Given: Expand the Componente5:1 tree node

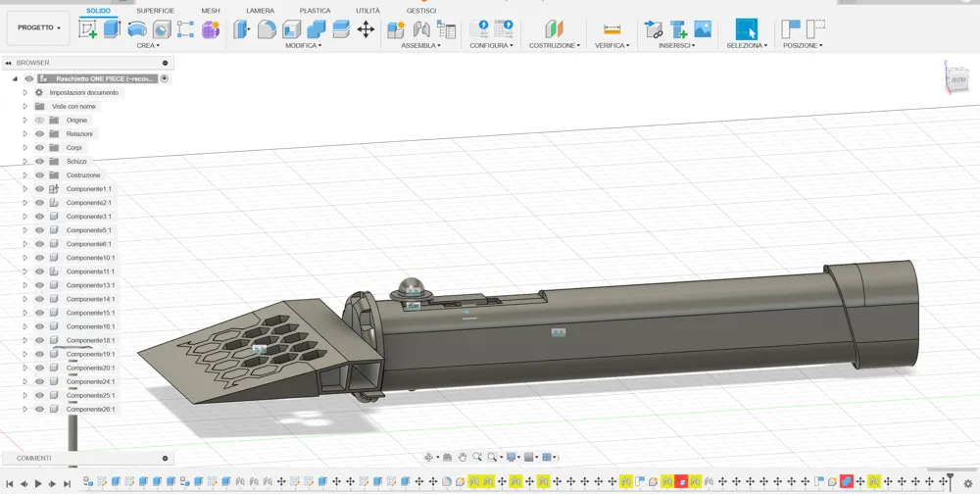Looking at the screenshot, I should click(25, 230).
